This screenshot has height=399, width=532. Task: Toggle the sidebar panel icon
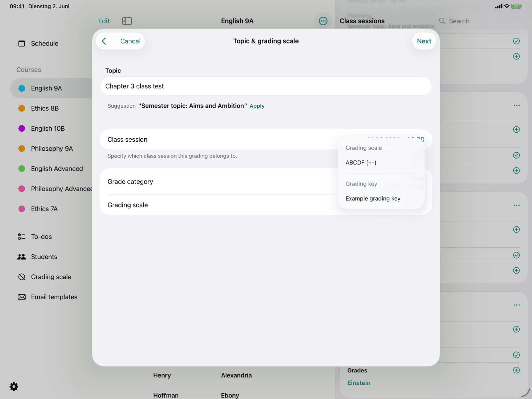[x=127, y=21]
